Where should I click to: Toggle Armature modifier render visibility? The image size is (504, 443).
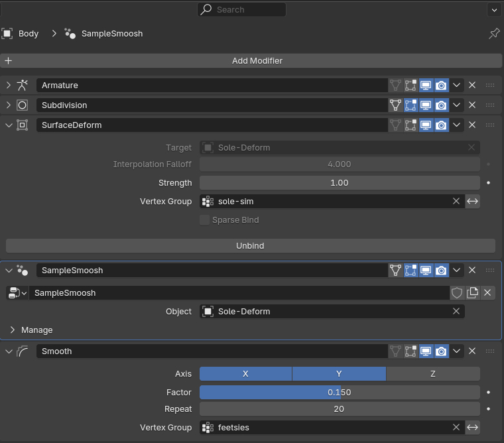tap(441, 85)
